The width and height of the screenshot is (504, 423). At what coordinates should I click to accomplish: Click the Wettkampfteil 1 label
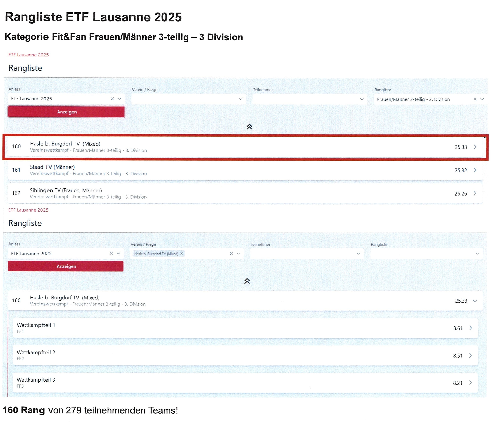pos(36,325)
